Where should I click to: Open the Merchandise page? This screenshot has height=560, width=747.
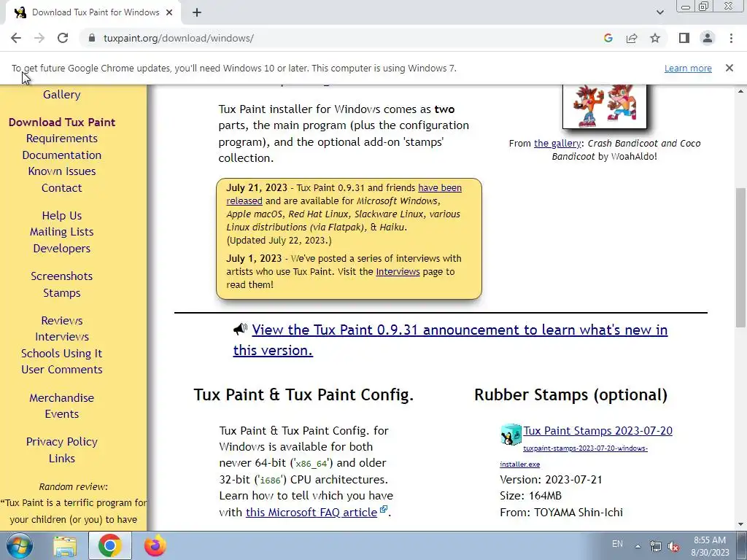61,397
